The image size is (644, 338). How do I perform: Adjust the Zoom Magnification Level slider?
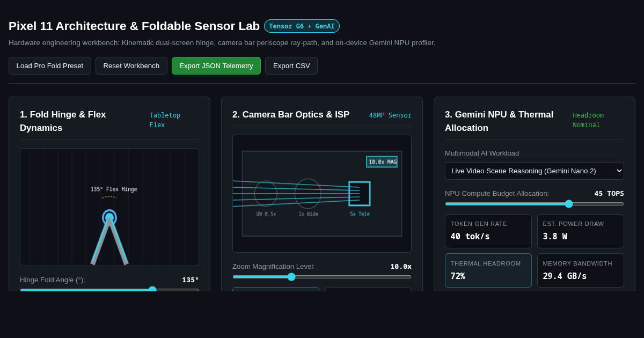point(322,277)
